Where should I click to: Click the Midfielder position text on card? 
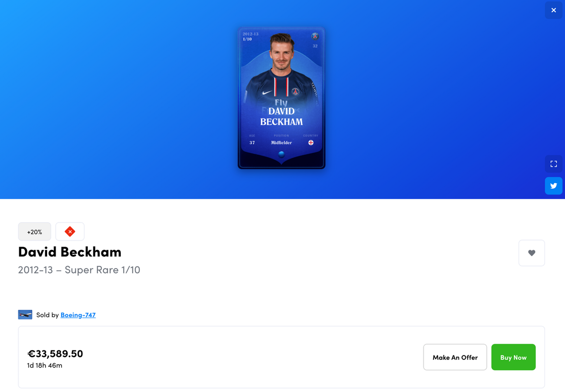point(281,143)
